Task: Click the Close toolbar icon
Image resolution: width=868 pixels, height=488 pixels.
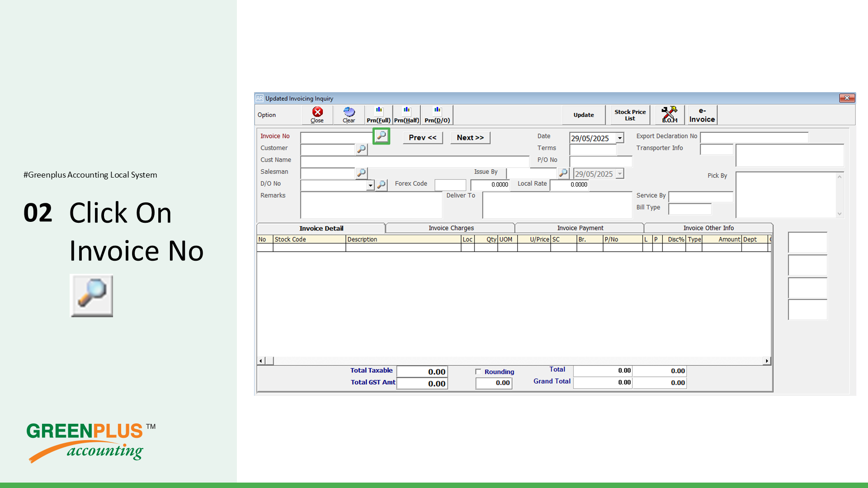Action: (317, 115)
